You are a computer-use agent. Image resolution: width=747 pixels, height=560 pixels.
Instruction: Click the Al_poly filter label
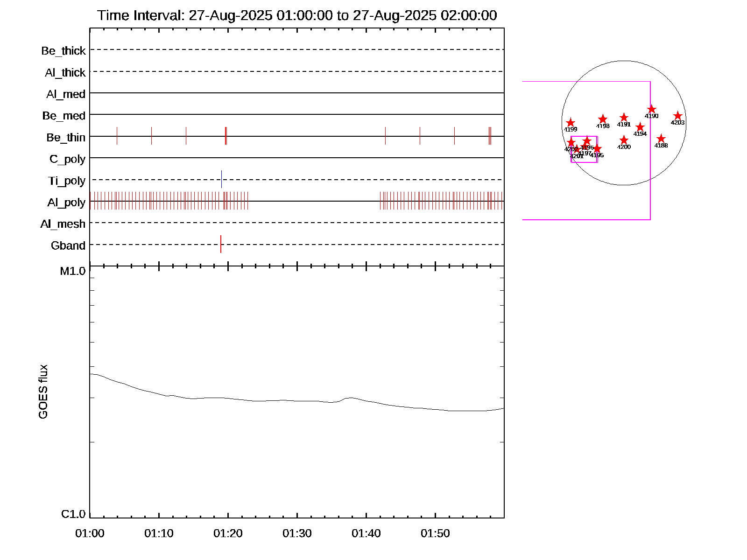[x=66, y=203]
